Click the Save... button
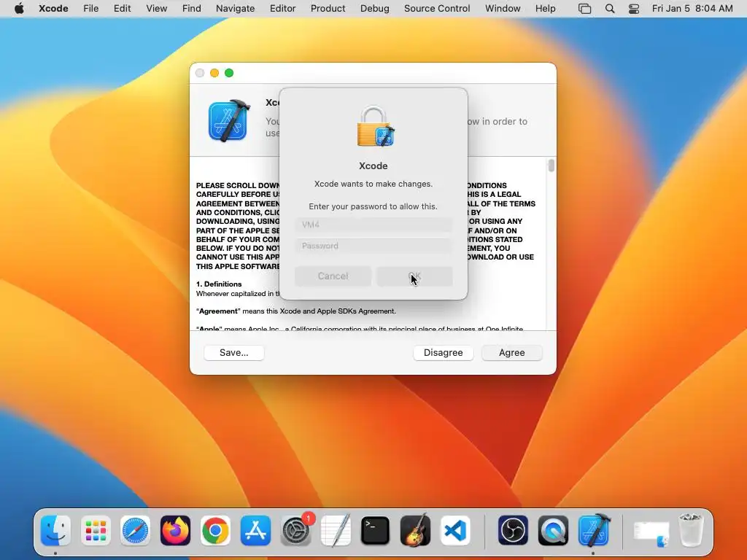The image size is (747, 560). (x=234, y=352)
